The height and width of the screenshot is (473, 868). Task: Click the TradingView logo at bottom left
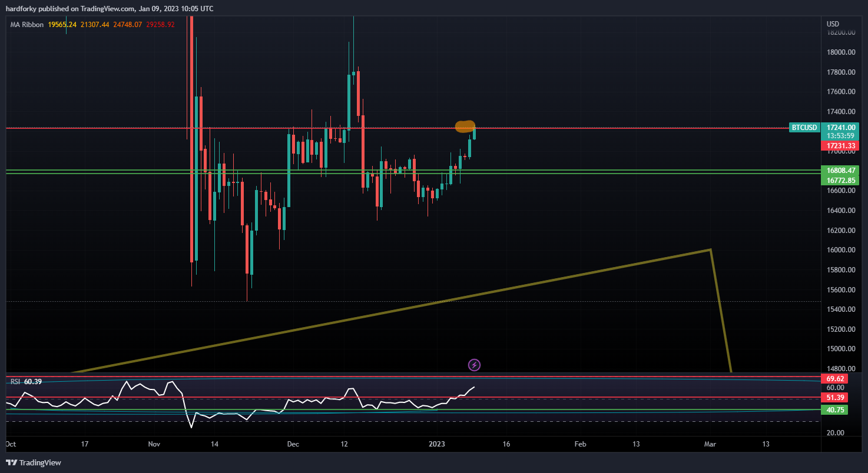click(x=34, y=463)
